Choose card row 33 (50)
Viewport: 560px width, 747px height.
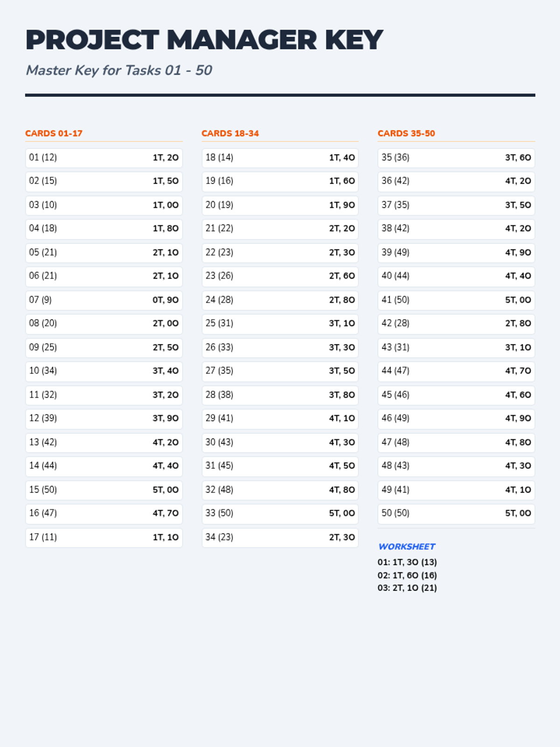[x=280, y=514]
